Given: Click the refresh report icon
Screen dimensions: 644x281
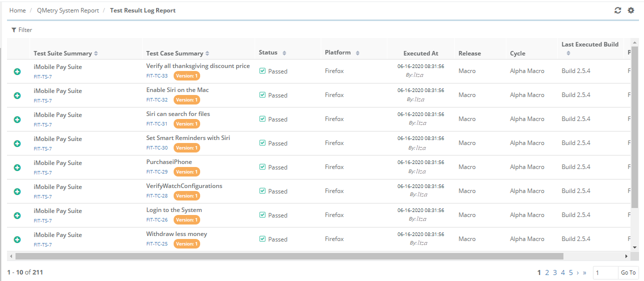Looking at the screenshot, I should point(618,10).
